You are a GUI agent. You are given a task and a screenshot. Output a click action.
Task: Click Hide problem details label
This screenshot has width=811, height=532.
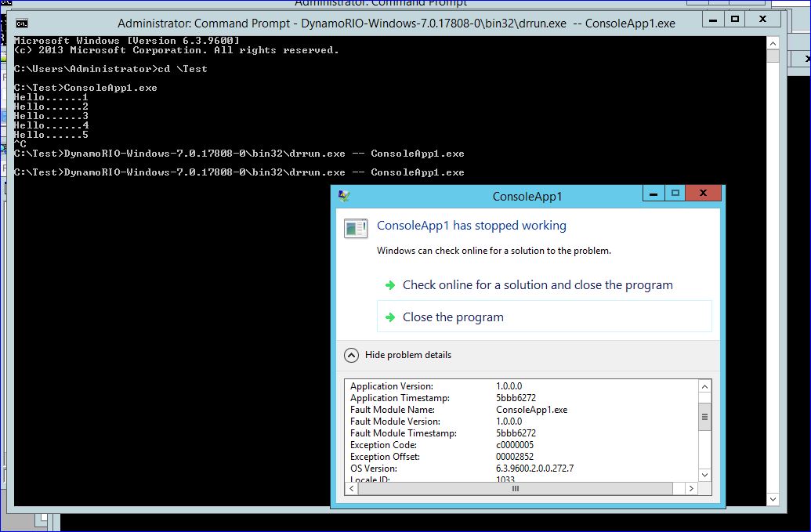[x=408, y=355]
